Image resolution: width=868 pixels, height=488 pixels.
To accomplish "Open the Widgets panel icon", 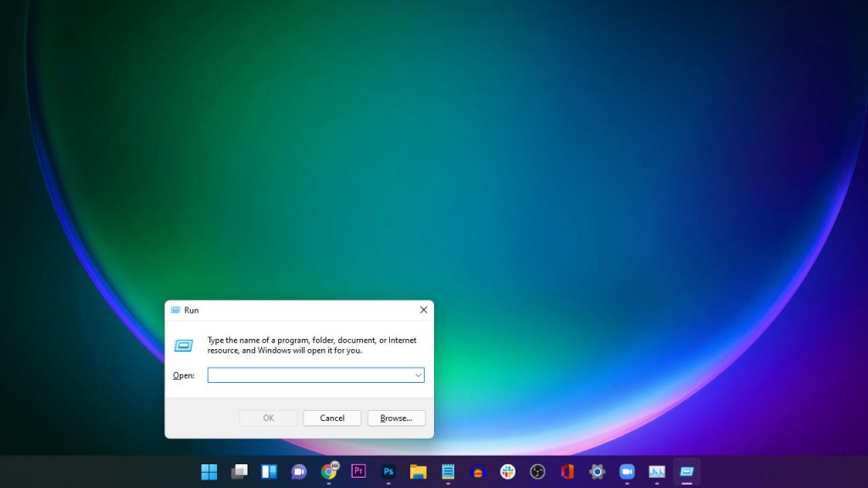I will coord(269,472).
